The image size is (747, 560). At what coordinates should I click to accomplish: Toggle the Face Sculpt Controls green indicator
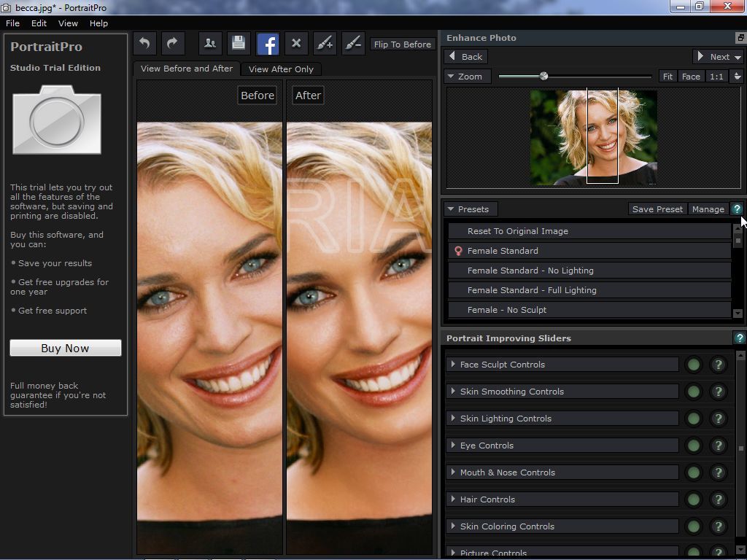pos(694,365)
